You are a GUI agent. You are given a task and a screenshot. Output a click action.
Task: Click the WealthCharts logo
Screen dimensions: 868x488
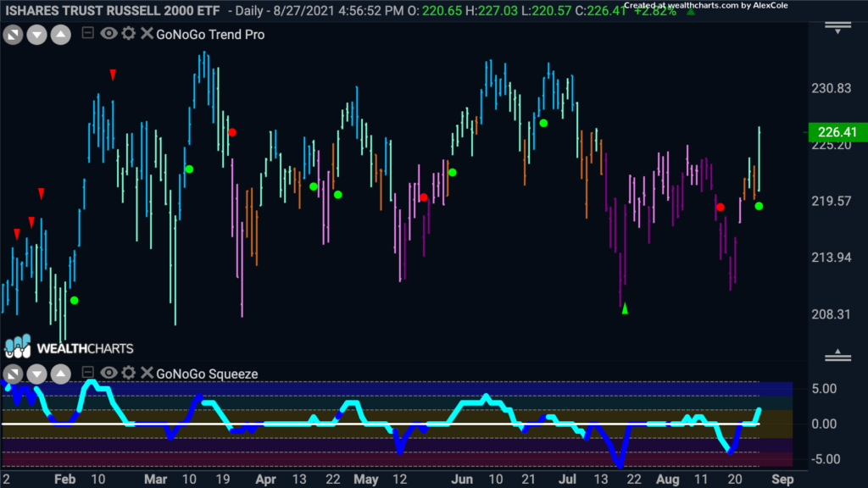(x=69, y=347)
